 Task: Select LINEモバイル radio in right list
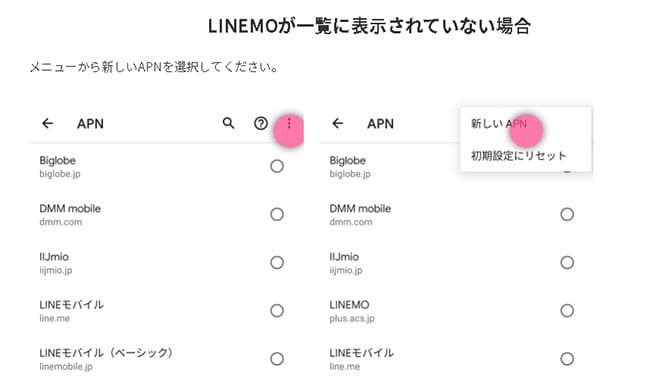[567, 359]
